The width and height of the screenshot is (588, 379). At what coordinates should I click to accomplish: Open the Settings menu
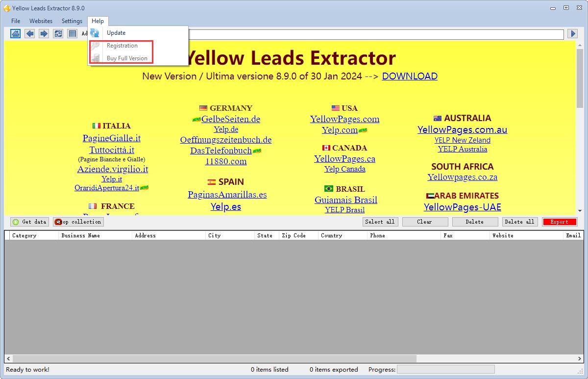click(x=72, y=21)
